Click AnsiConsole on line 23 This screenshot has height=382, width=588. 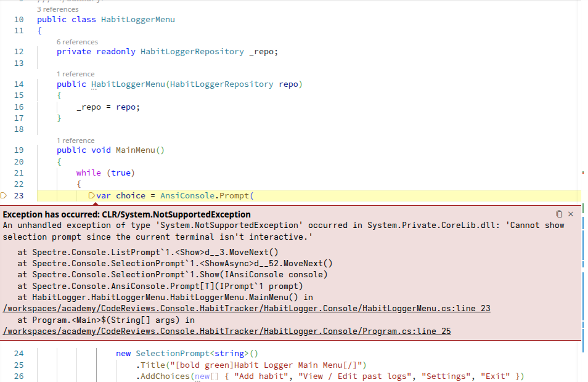pyautogui.click(x=187, y=196)
